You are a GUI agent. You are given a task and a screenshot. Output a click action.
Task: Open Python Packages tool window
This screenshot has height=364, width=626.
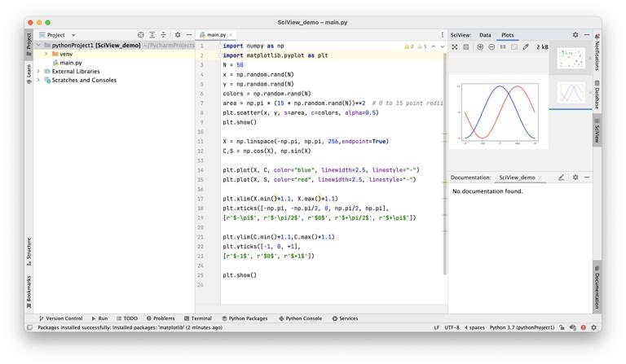pyautogui.click(x=245, y=318)
